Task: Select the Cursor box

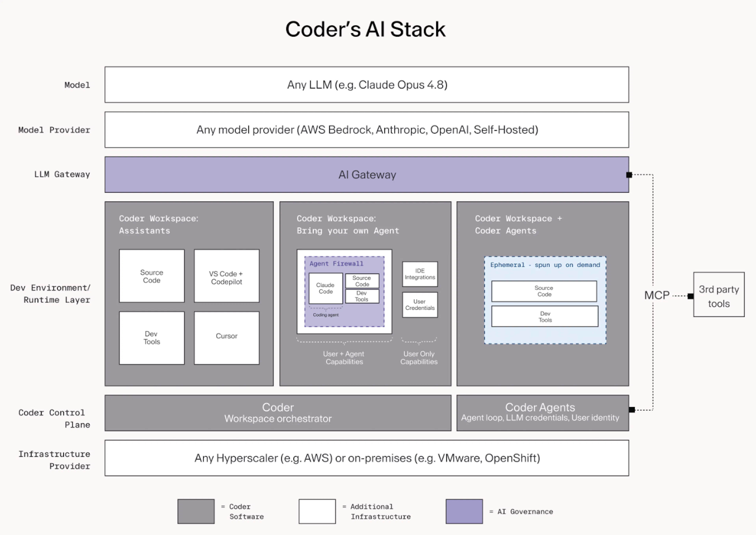Action: point(226,338)
